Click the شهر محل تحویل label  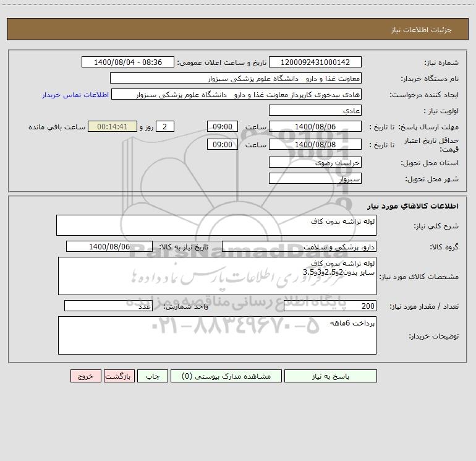432,179
